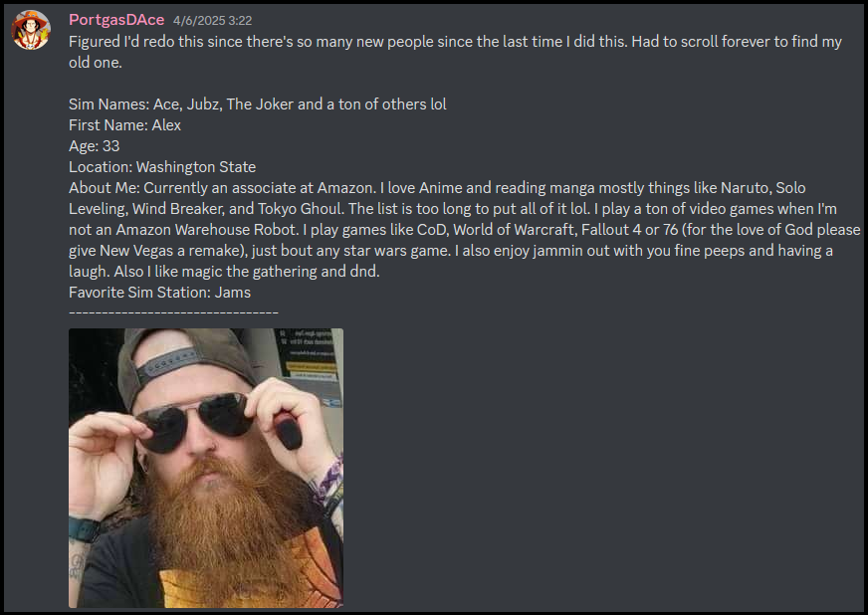Click the PortgasDAce username
The height and width of the screenshot is (615, 868).
pyautogui.click(x=116, y=20)
